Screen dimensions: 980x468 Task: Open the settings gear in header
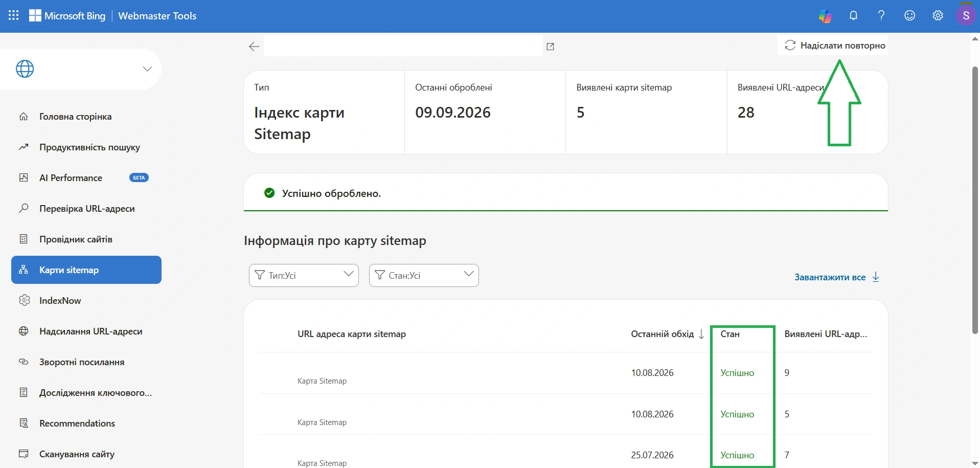tap(938, 16)
